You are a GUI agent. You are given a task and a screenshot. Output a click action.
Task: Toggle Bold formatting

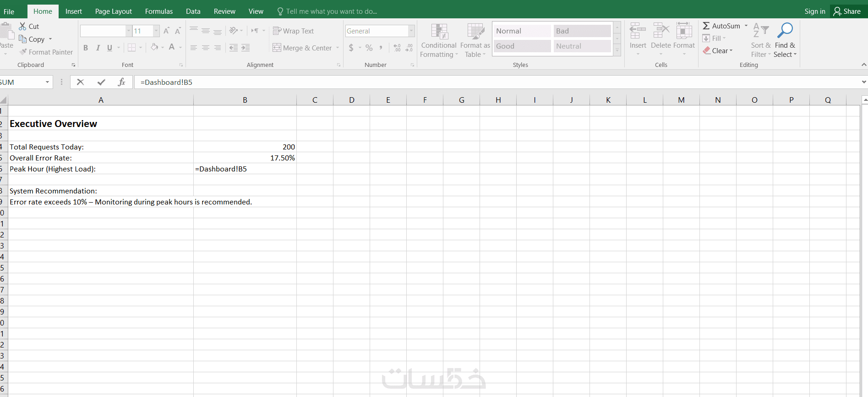(86, 48)
